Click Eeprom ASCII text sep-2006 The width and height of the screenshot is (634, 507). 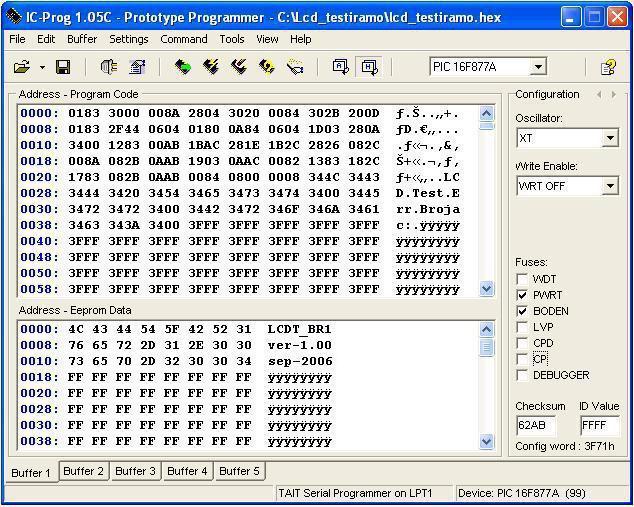300,361
